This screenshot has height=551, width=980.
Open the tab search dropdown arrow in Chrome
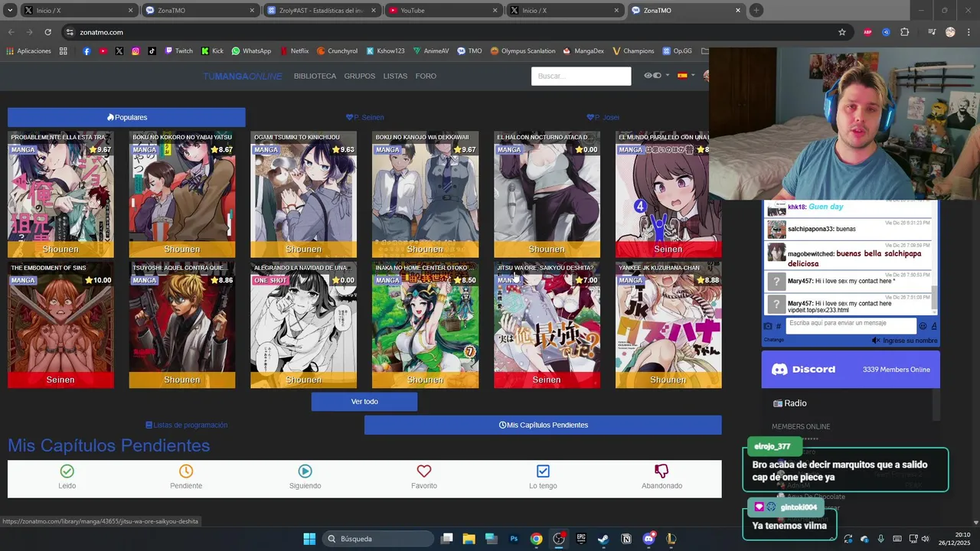(x=10, y=11)
